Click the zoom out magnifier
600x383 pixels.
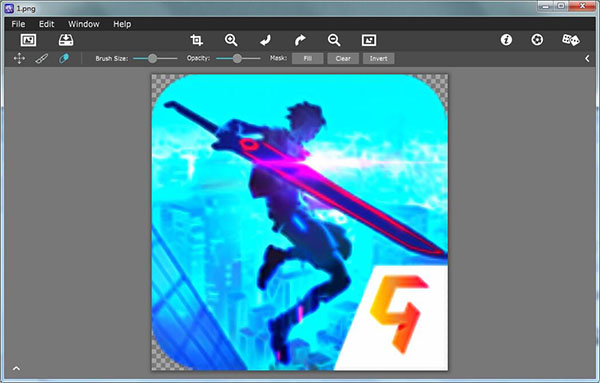(334, 40)
